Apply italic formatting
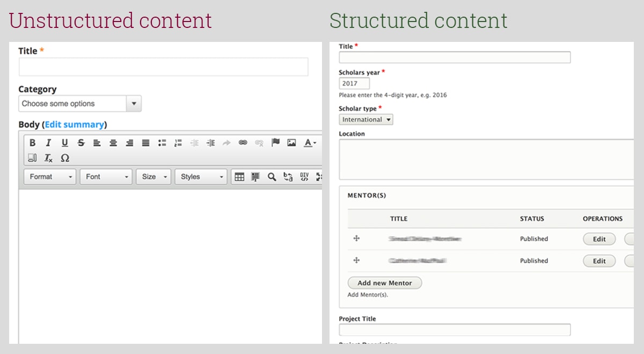Viewport: 644px width, 354px height. click(x=48, y=143)
